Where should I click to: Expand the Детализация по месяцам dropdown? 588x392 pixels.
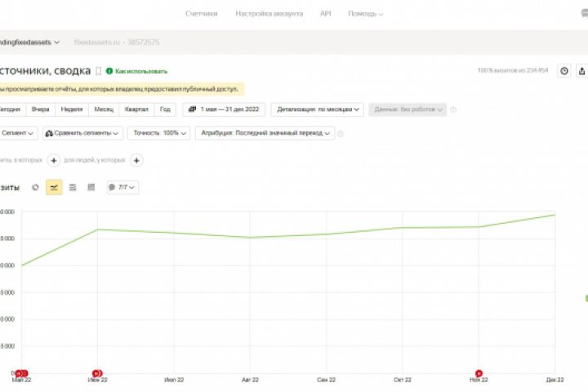tap(317, 109)
